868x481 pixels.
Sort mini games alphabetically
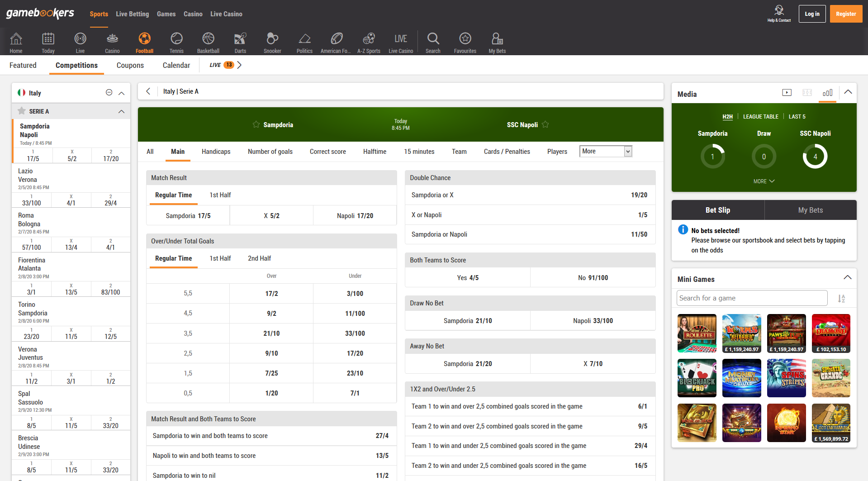tap(841, 299)
